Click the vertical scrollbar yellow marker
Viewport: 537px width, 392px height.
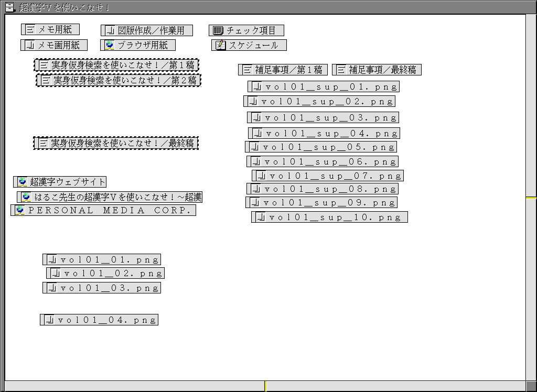pyautogui.click(x=531, y=198)
